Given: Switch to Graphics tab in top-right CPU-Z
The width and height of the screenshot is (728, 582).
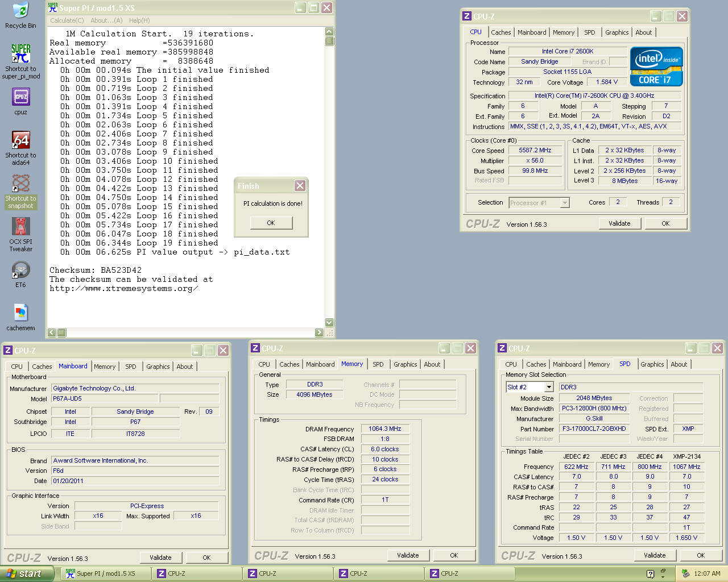Looking at the screenshot, I should coord(617,32).
